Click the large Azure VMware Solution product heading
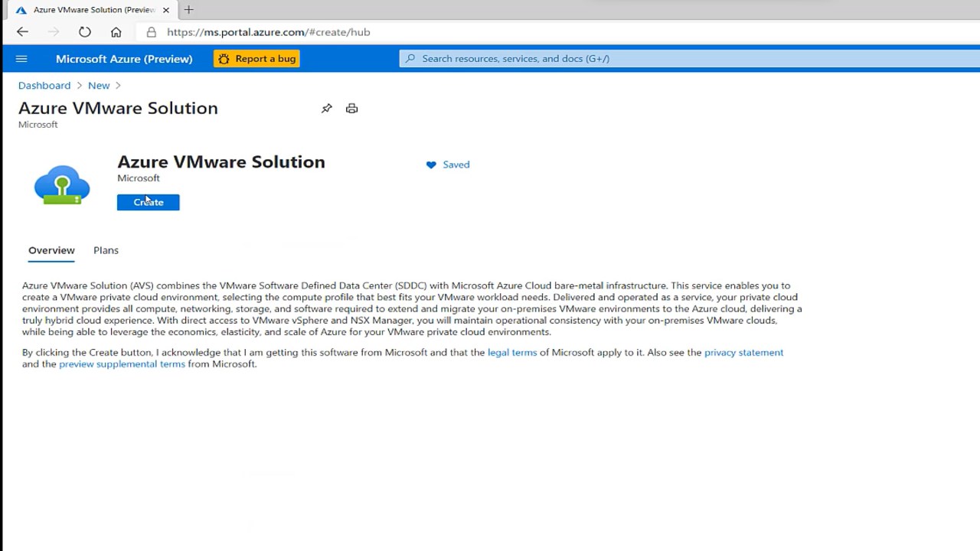This screenshot has height=551, width=980. [x=221, y=161]
